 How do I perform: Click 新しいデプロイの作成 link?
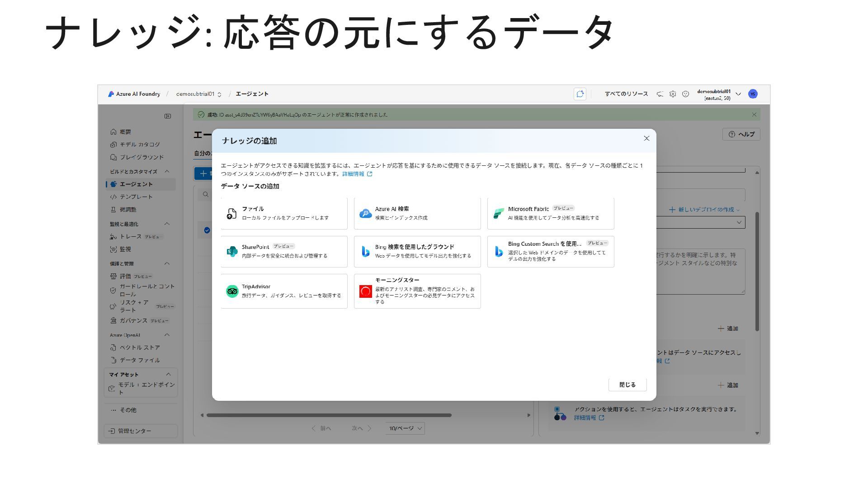click(x=704, y=210)
